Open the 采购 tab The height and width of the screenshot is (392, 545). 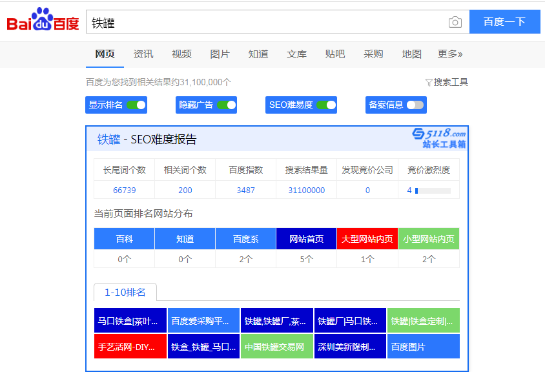click(373, 54)
